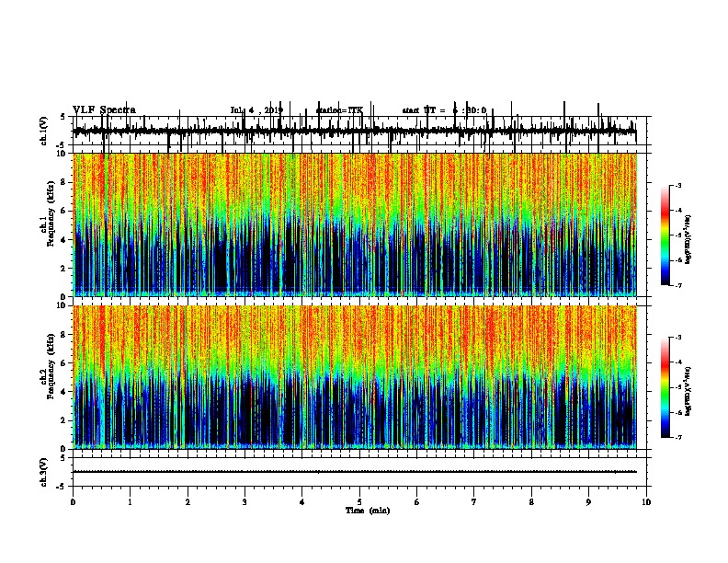Click the "2" tick on the time axis
Image resolution: width=728 pixels, height=563 pixels.
[188, 502]
